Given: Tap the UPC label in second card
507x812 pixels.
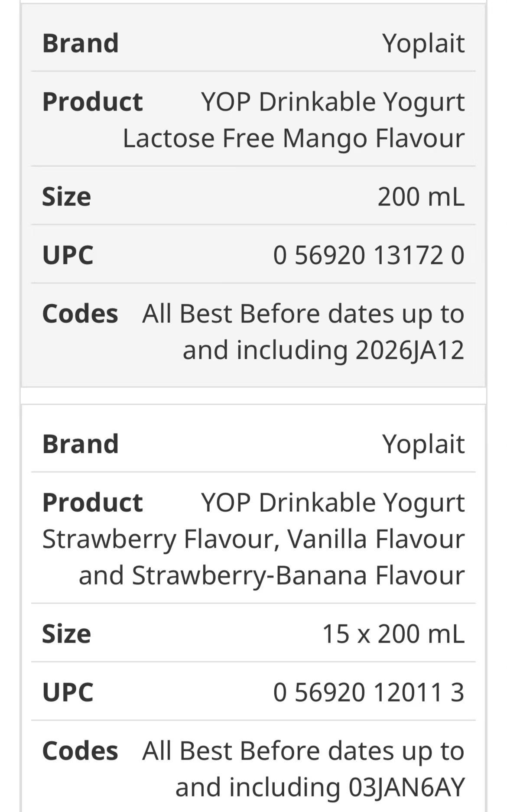Looking at the screenshot, I should (x=68, y=692).
